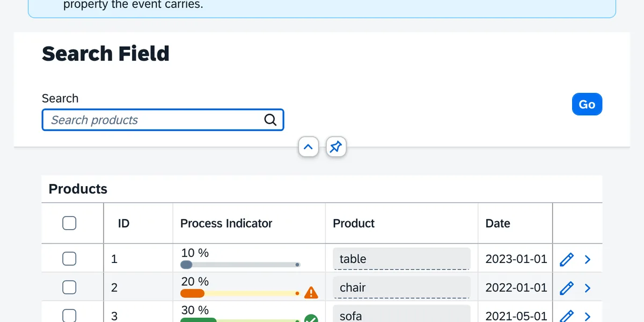Image resolution: width=644 pixels, height=322 pixels.
Task: Select the date cell 2022-01-01
Action: coord(516,287)
